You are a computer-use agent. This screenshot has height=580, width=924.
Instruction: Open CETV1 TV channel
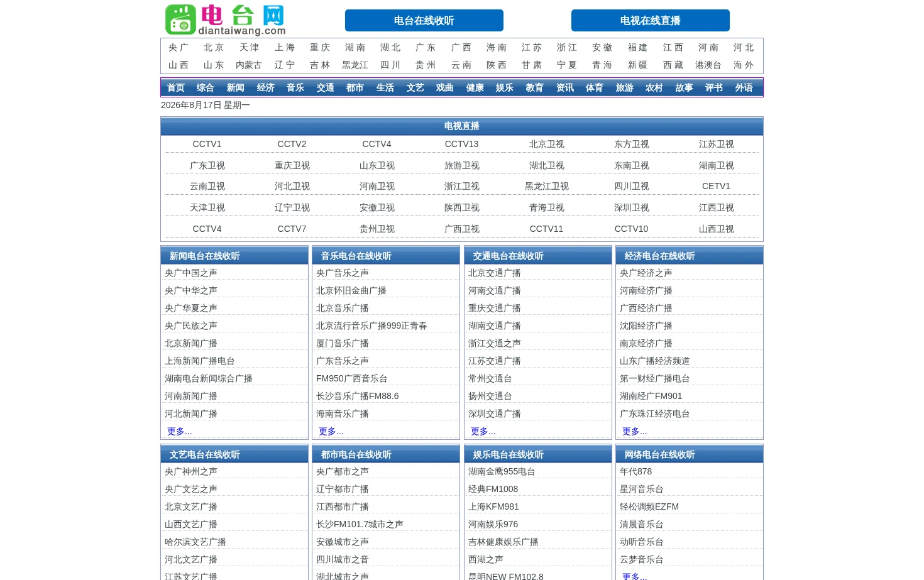(716, 186)
